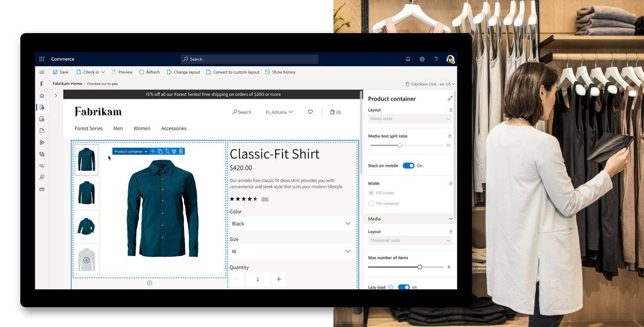644x327 pixels.
Task: Open the Hi, Adriana account menu
Action: (x=279, y=112)
